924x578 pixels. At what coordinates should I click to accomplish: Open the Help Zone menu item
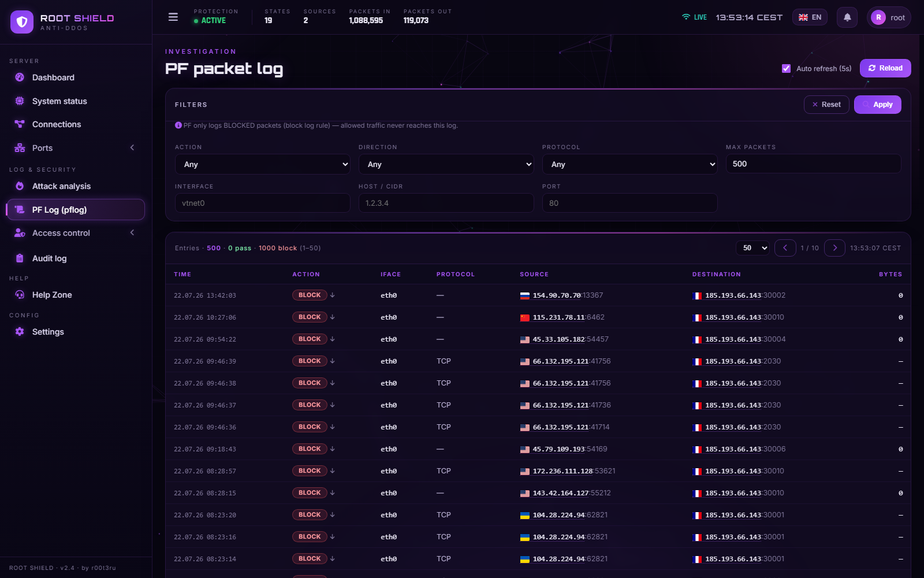pos(76,295)
